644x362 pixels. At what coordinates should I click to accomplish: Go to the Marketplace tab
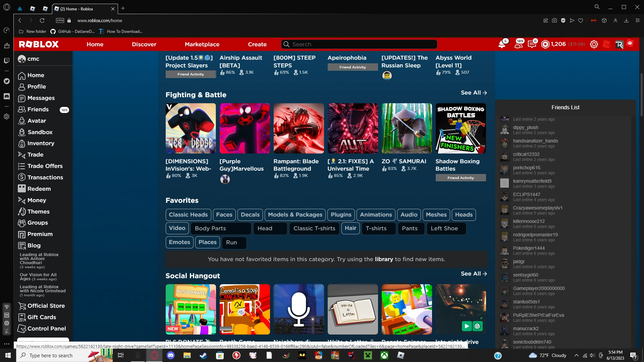[202, 44]
